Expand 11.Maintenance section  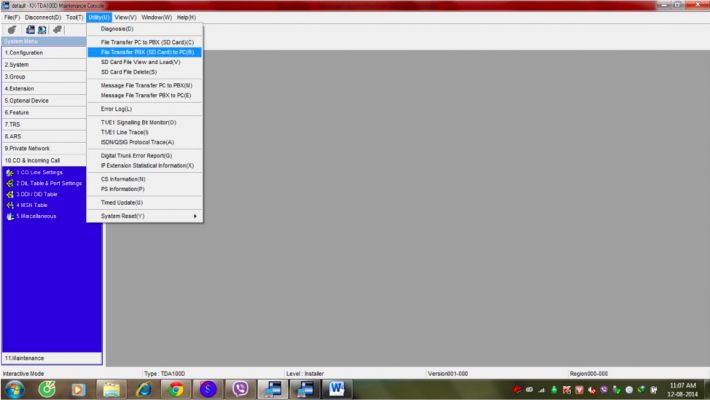pos(52,358)
